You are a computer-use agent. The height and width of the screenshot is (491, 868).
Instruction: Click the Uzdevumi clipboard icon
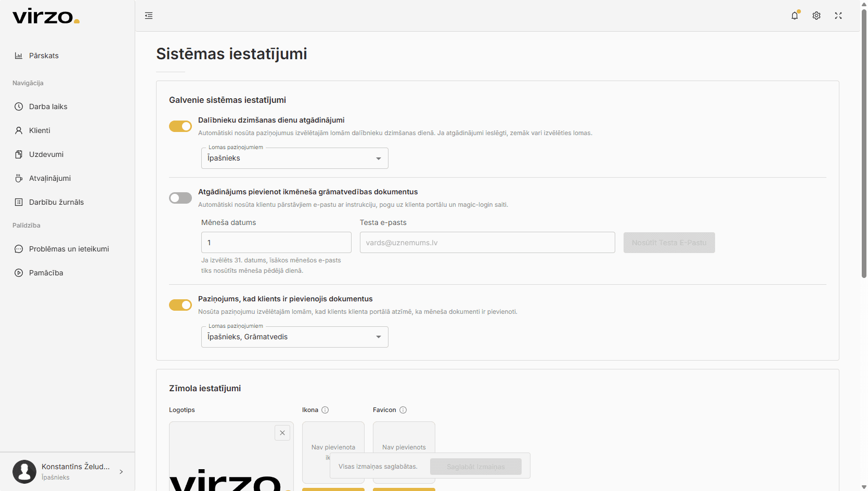pyautogui.click(x=19, y=154)
